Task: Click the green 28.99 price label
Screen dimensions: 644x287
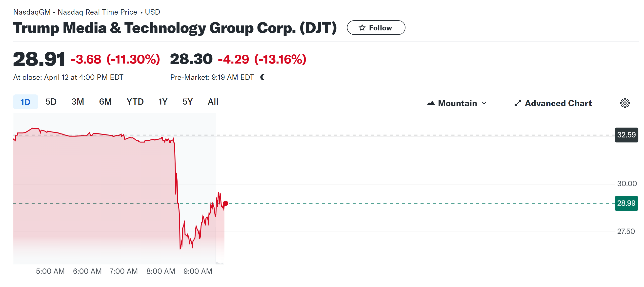Action: point(626,203)
